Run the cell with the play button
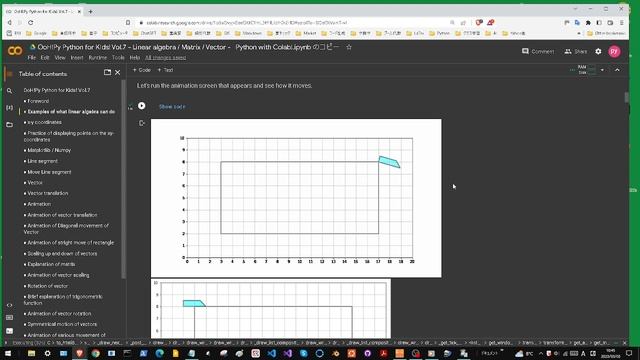The height and width of the screenshot is (360, 640). coord(142,106)
